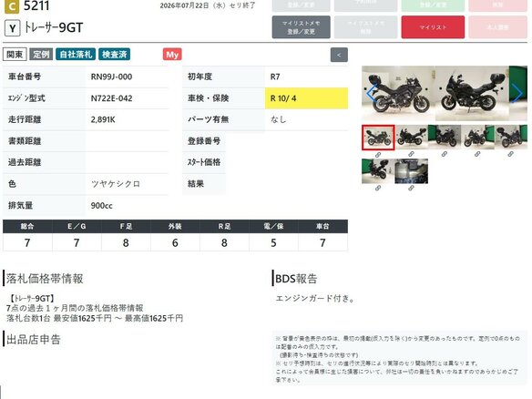
Task: Click the 定例 tag
Action: 41,55
